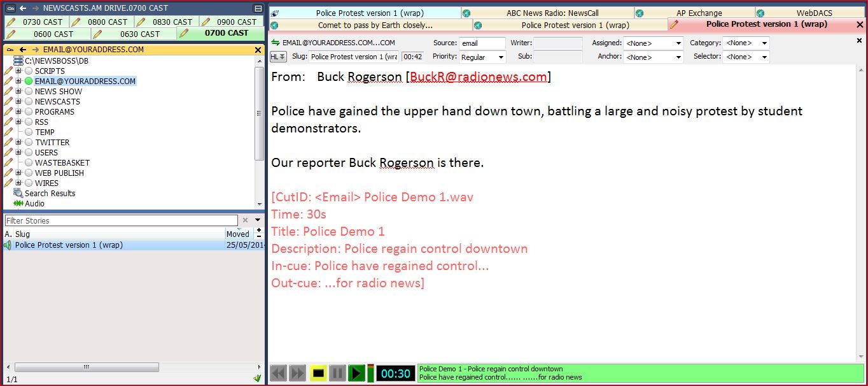Click the fast-forward button in audio player
Image resolution: width=868 pixels, height=386 pixels.
pos(298,373)
